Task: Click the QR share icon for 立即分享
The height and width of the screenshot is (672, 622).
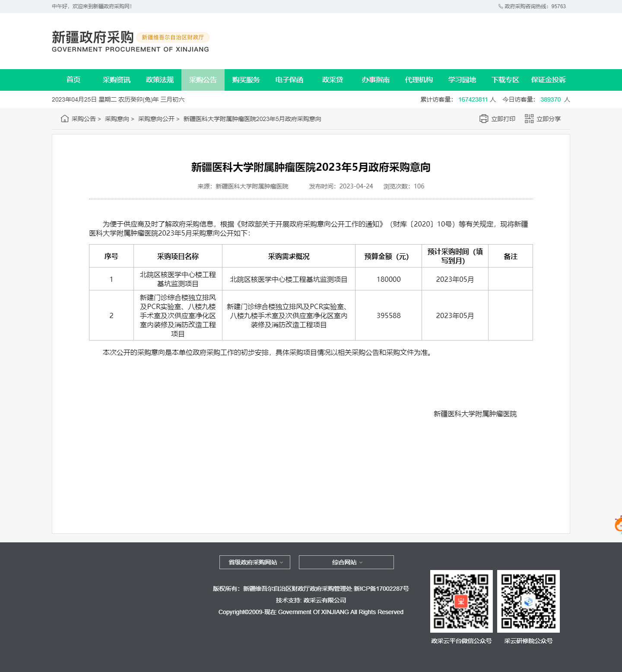Action: click(529, 119)
